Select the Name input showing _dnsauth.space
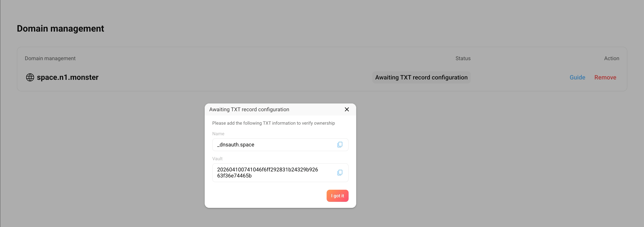 (272, 145)
